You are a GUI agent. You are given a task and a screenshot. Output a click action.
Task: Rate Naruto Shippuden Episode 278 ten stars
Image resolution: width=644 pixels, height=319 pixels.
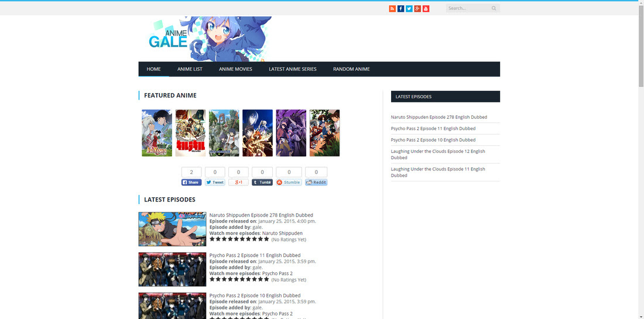click(x=266, y=239)
